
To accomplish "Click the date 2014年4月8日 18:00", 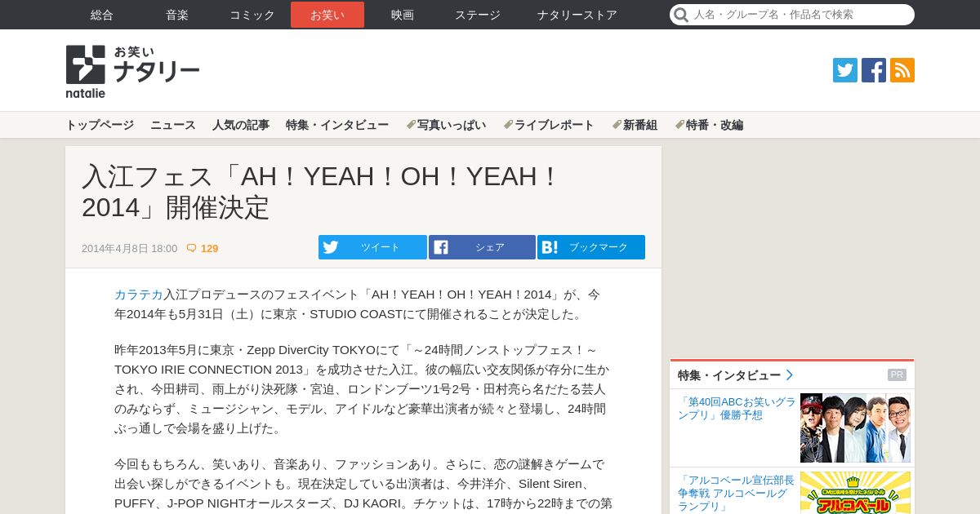I will click(129, 248).
